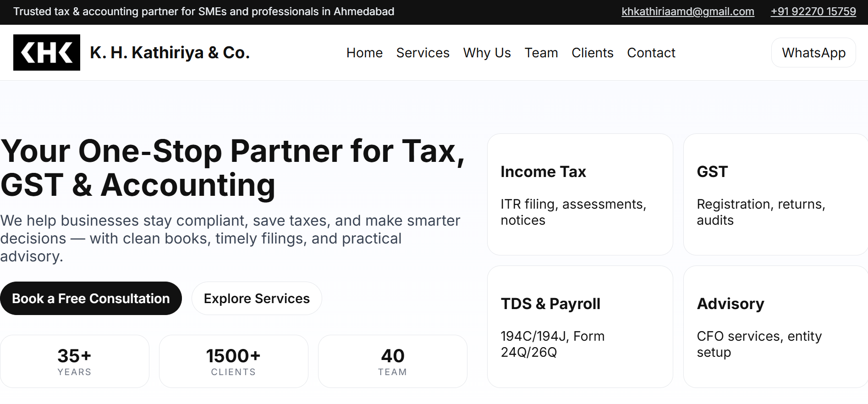Open the TDS & Payroll card
This screenshot has width=868, height=404.
click(x=580, y=327)
